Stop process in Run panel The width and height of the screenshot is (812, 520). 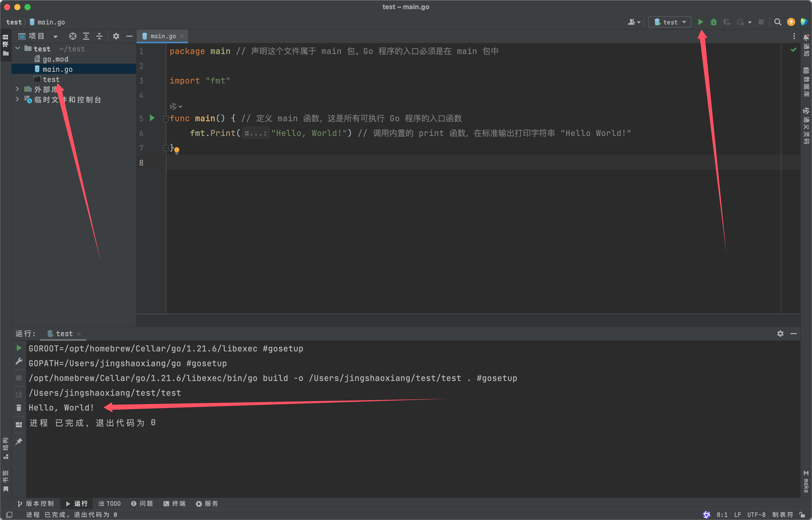point(19,378)
